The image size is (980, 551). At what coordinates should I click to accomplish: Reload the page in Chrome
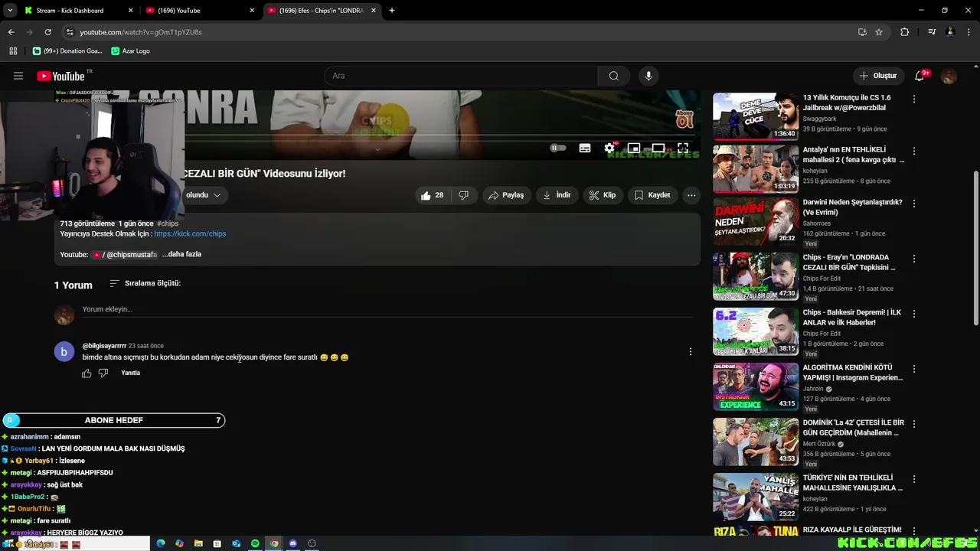pyautogui.click(x=47, y=32)
